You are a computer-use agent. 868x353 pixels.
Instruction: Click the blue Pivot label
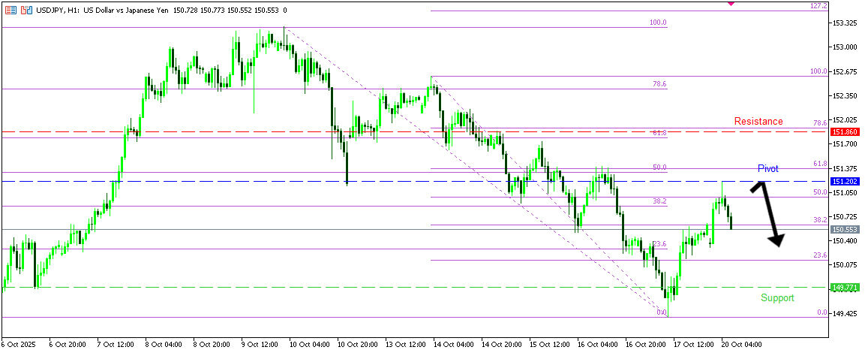pos(767,169)
